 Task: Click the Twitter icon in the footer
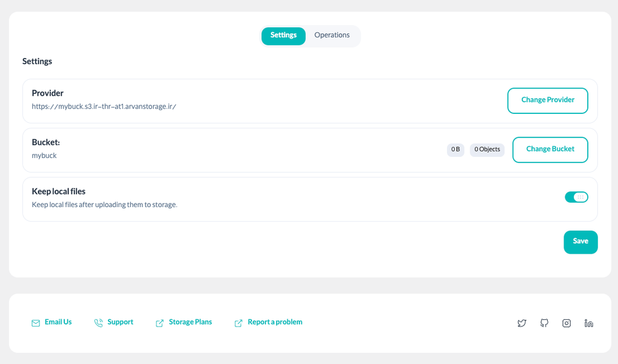(522, 323)
